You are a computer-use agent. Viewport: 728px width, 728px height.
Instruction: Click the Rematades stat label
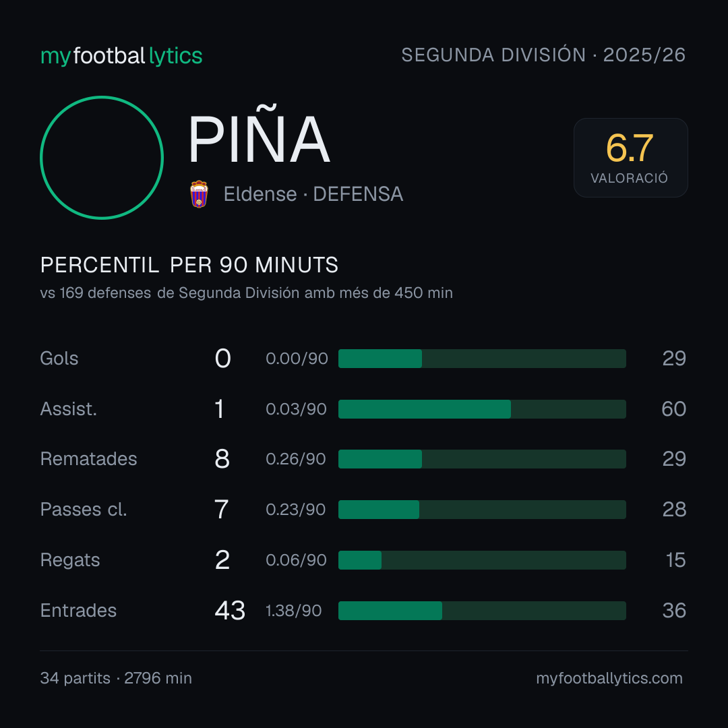click(x=89, y=459)
